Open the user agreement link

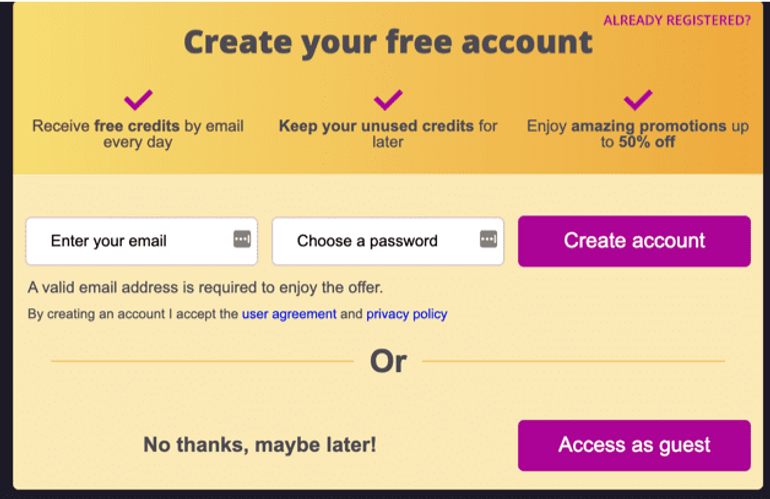click(x=289, y=314)
